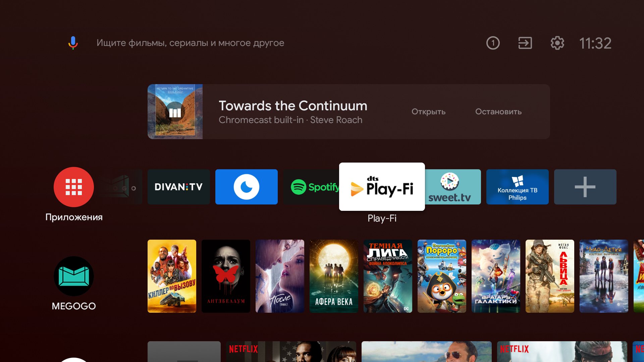Select the Towards the Continuum title
This screenshot has width=644, height=362.
[x=293, y=106]
